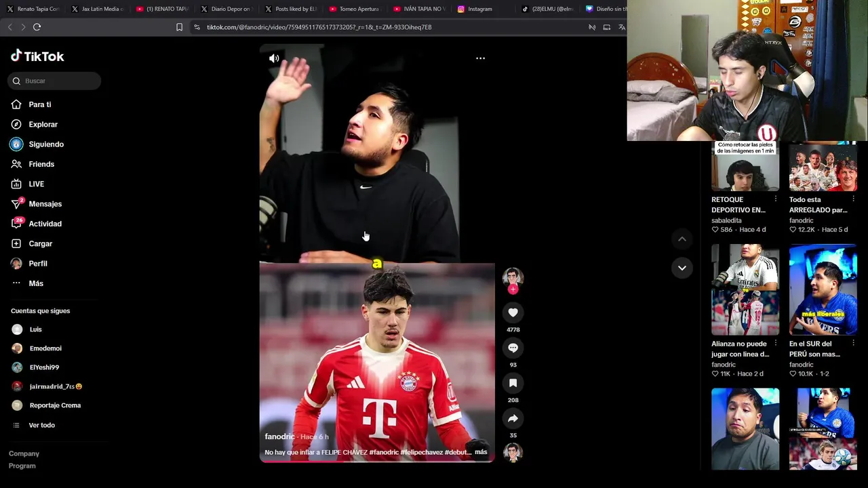Viewport: 868px width, 488px height.
Task: Share video with arrow icon
Action: click(513, 418)
